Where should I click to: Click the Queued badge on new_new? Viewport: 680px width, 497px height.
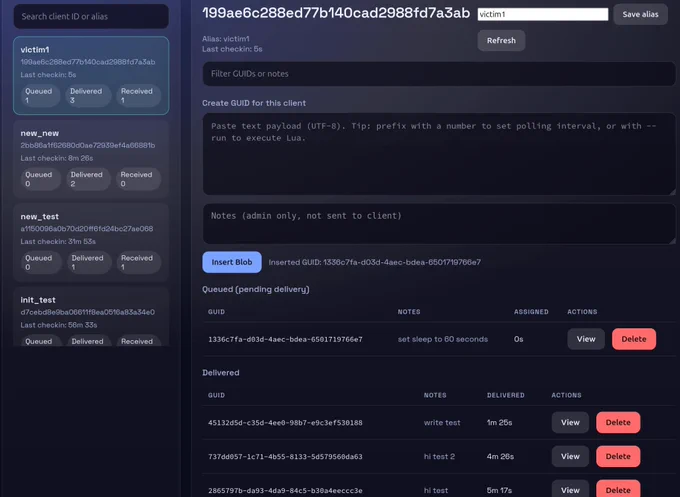click(x=41, y=179)
